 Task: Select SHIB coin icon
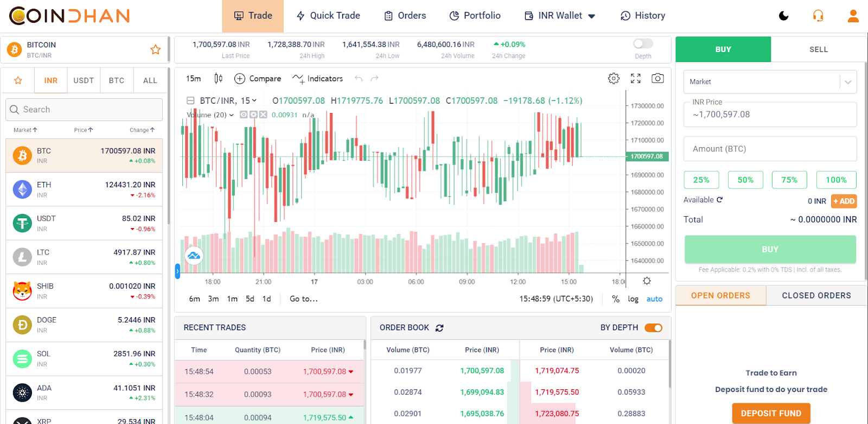22,291
